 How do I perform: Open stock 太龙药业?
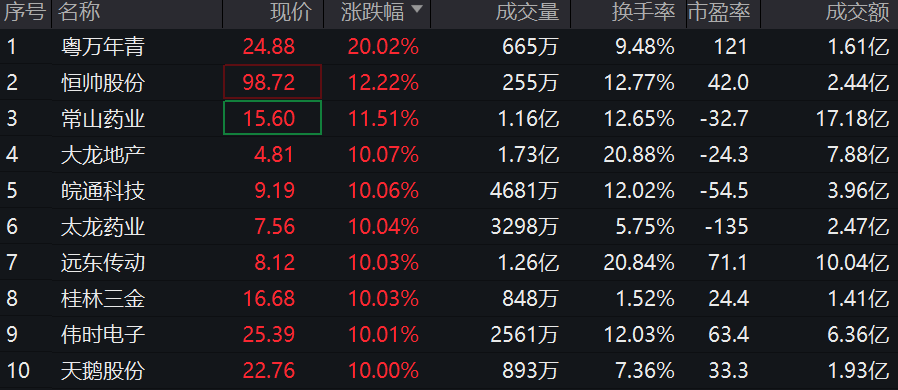point(103,227)
